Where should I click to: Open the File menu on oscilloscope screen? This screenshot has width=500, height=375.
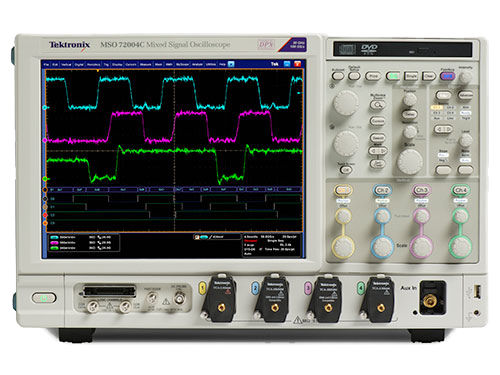tap(46, 64)
